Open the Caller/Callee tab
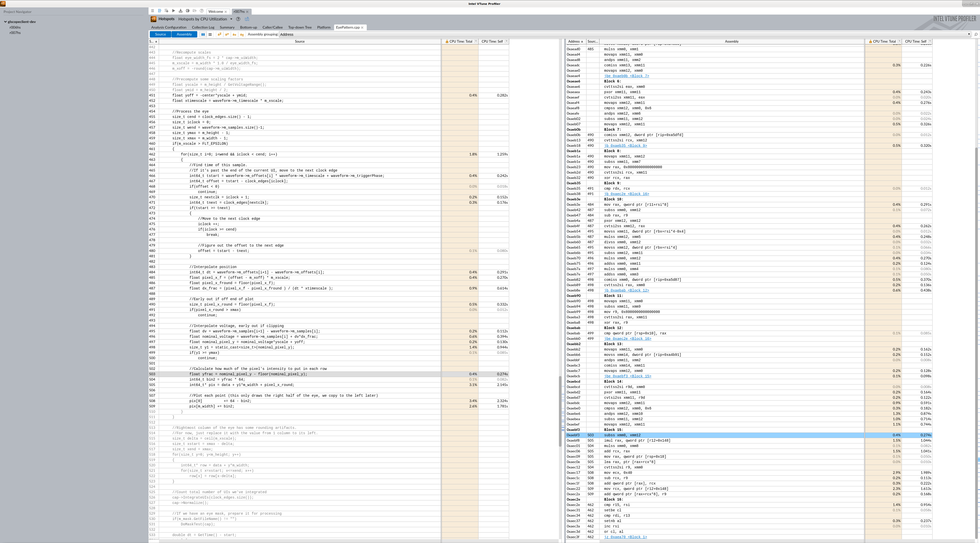 coord(272,27)
